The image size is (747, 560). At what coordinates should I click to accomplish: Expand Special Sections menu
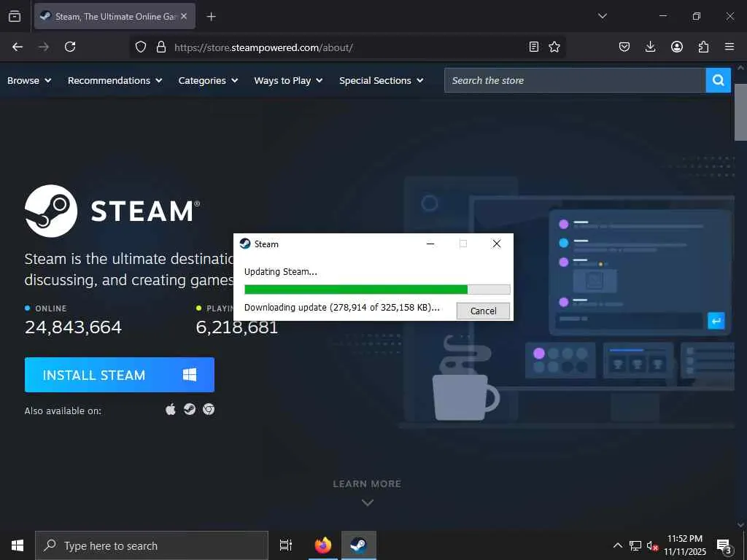pyautogui.click(x=381, y=80)
